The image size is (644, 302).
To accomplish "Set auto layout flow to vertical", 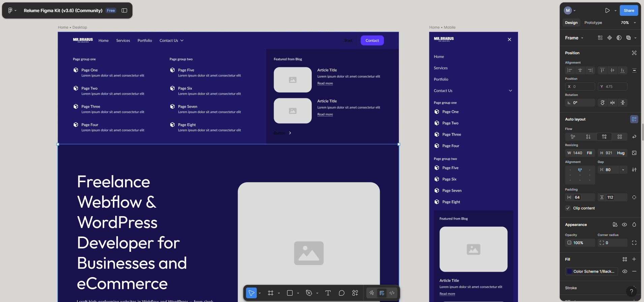I will tap(588, 137).
